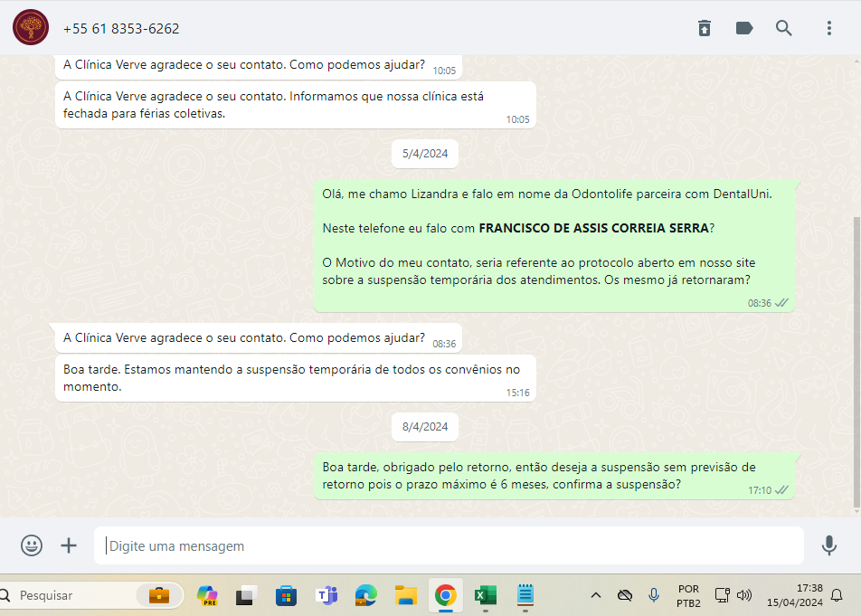Open the emoji picker
Viewport: 861px width, 616px height.
point(32,545)
